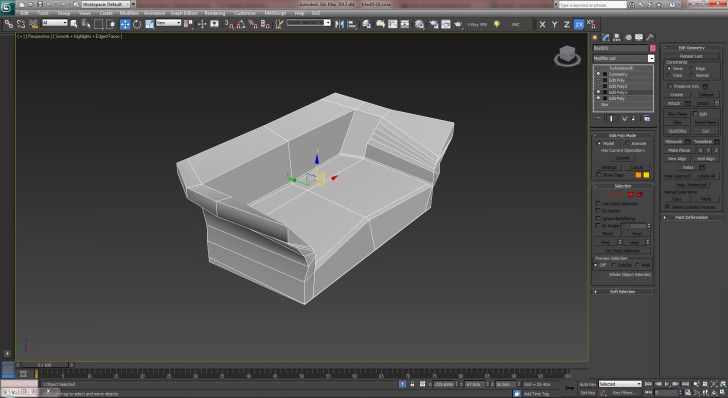
Task: Open the Modify command panel tab
Action: pos(606,37)
